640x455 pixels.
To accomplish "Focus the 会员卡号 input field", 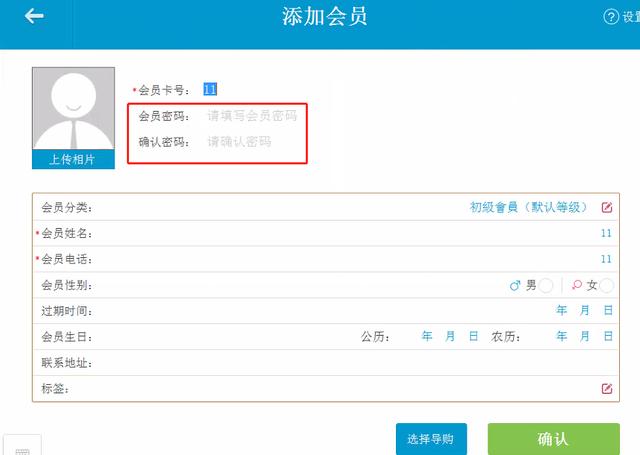I will (250, 90).
